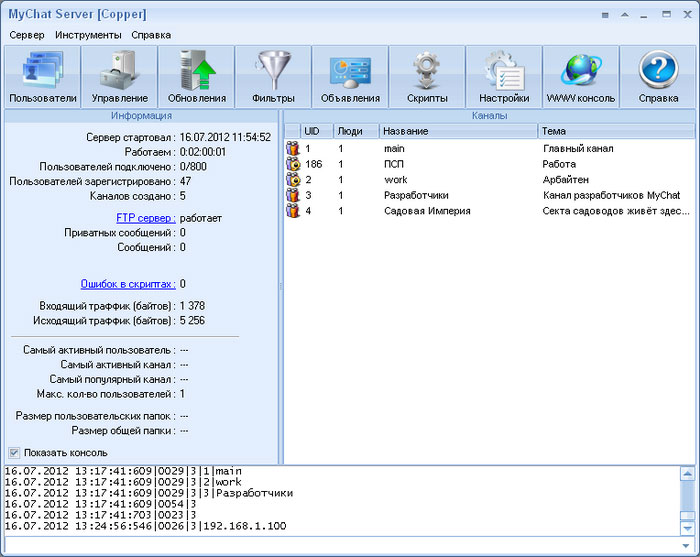700x557 pixels.
Task: Open the Пользователи (Users) toolbar icon
Action: tap(43, 77)
